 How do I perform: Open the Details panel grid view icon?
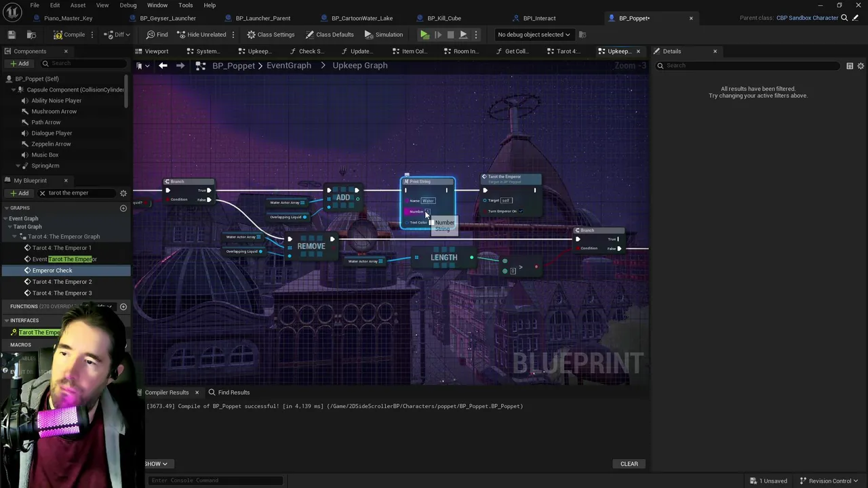point(850,66)
